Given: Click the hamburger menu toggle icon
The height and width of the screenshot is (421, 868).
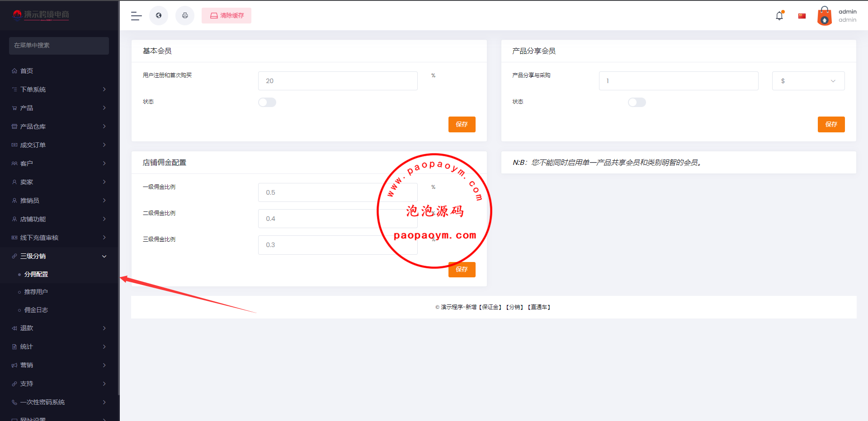Looking at the screenshot, I should (136, 16).
